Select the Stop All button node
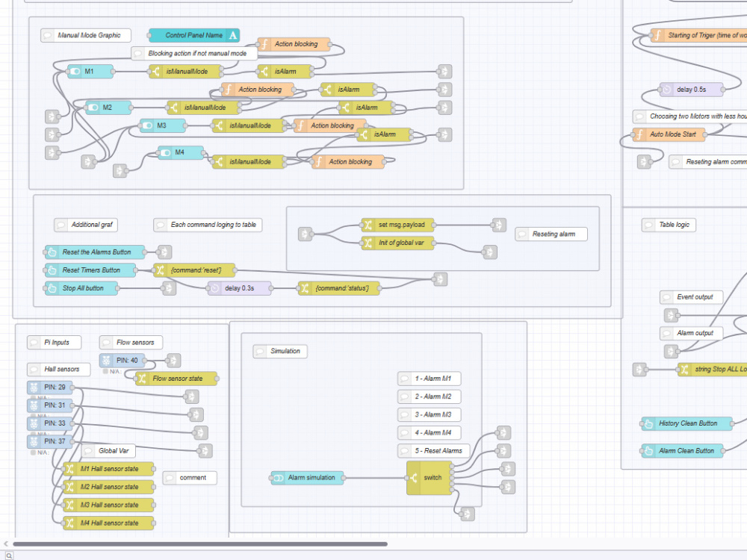This screenshot has width=747, height=560. pyautogui.click(x=81, y=288)
